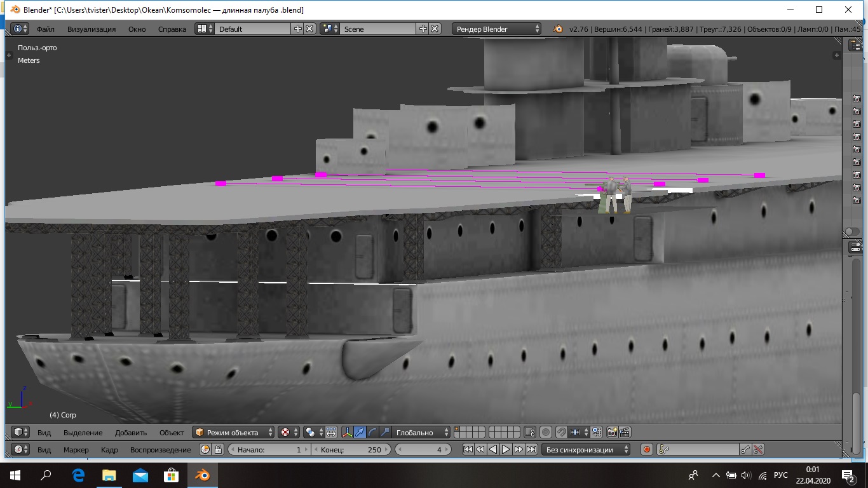
Task: Open the Файл menu
Action: click(x=45, y=29)
